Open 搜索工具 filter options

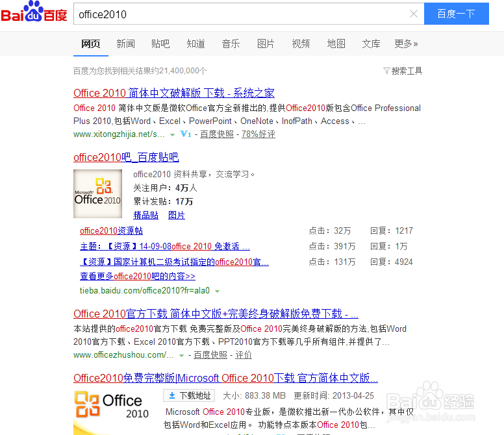tap(403, 71)
